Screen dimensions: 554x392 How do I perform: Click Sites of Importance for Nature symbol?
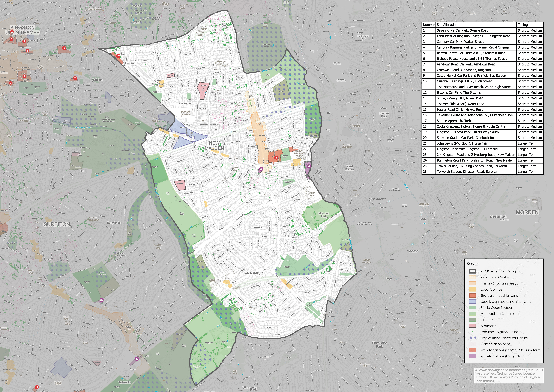pos(472,338)
